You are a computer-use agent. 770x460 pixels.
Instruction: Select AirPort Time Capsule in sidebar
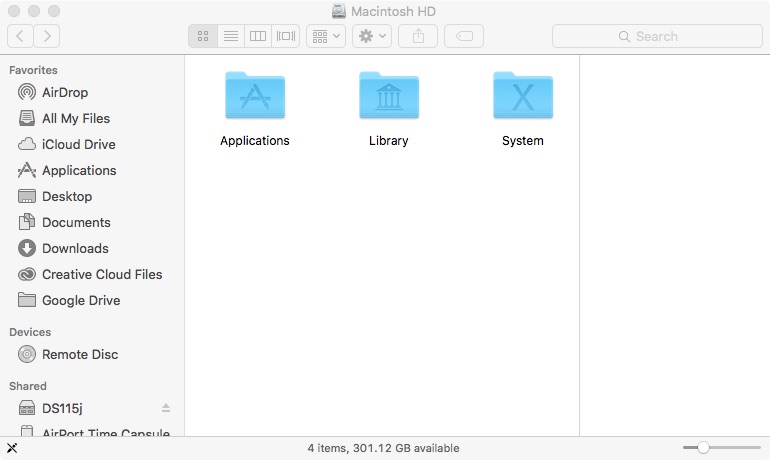[92, 431]
